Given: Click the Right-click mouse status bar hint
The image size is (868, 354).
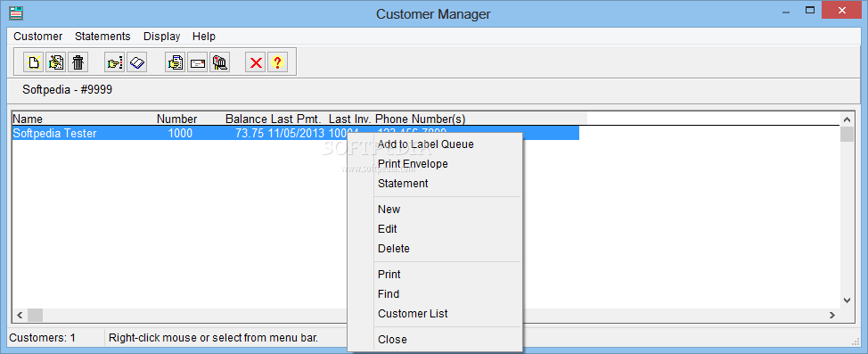Looking at the screenshot, I should point(214,337).
